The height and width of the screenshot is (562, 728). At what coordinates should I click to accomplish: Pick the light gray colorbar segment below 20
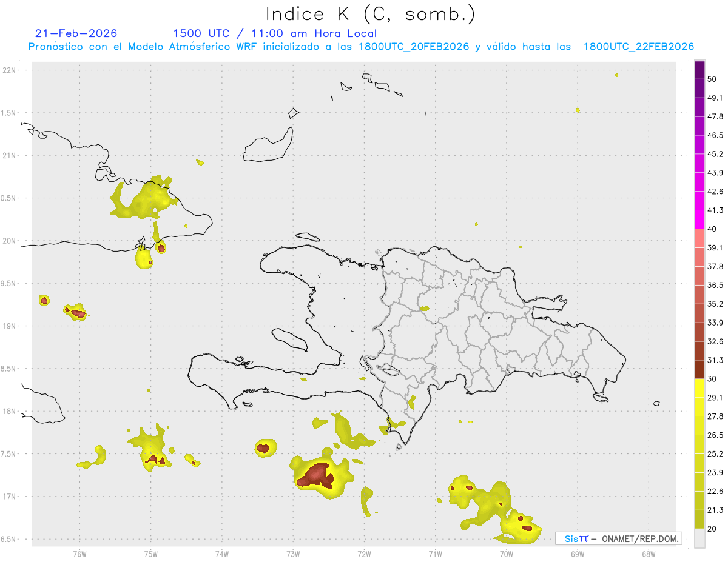(x=699, y=538)
